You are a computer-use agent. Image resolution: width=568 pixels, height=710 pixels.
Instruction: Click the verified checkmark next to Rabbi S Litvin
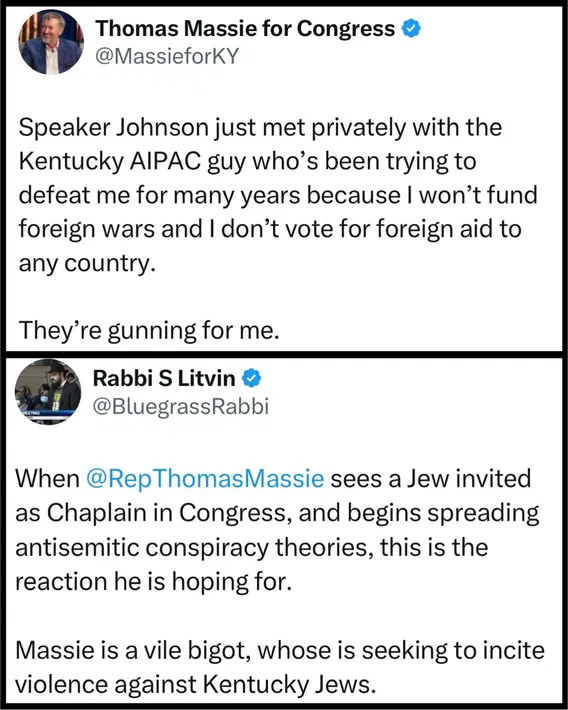pos(252,378)
